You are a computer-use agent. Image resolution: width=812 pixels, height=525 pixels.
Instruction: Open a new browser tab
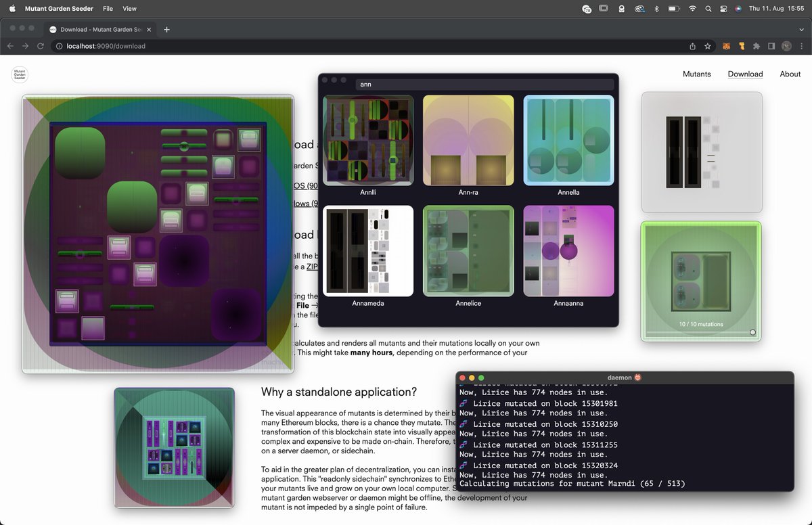(x=166, y=29)
